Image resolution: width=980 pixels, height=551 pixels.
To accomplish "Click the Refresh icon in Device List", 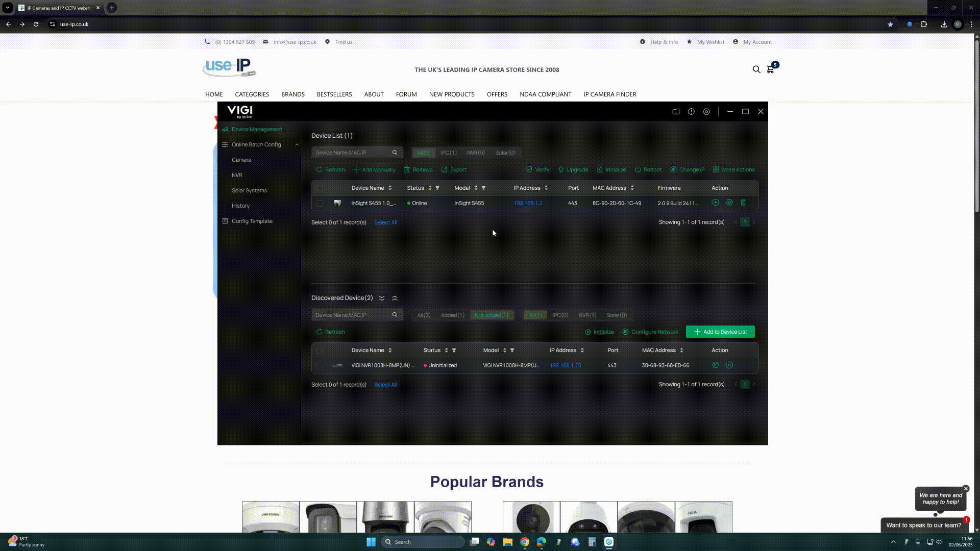I will coord(319,169).
